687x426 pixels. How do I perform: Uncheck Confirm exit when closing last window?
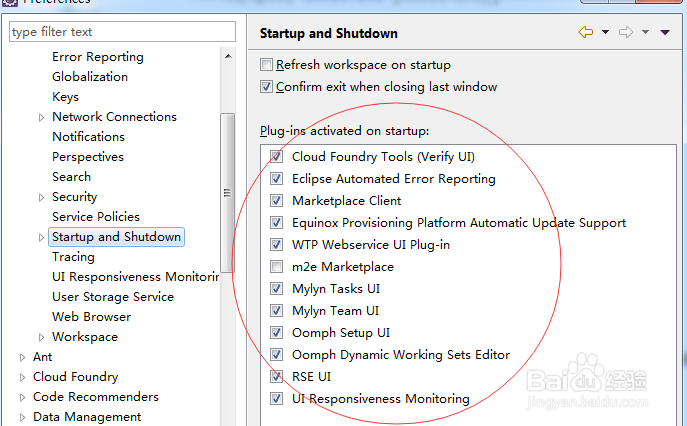point(266,87)
